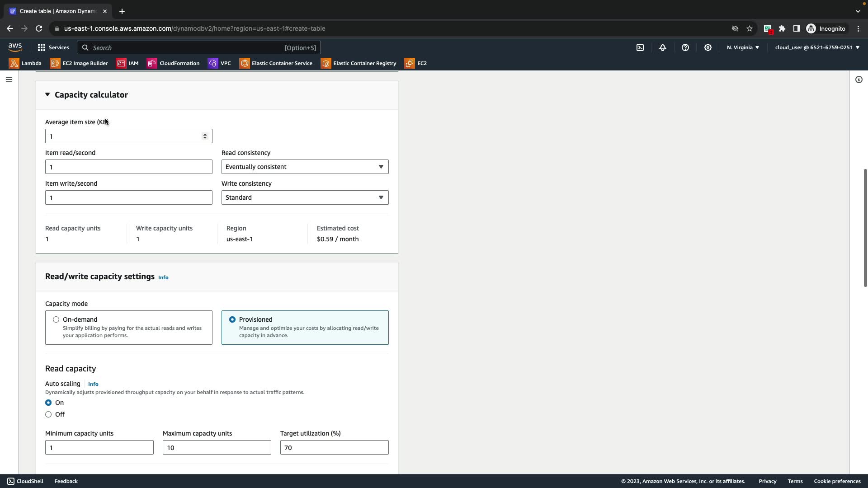
Task: Collapse the Capacity calculator section
Action: coord(47,94)
